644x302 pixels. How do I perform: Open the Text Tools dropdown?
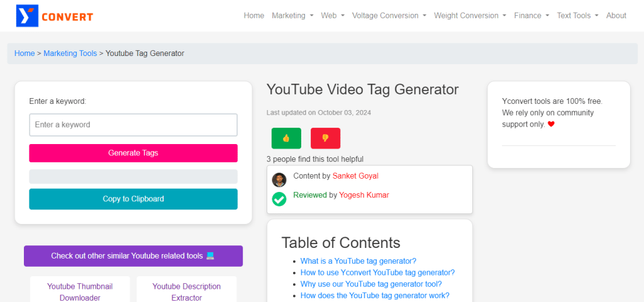577,16
